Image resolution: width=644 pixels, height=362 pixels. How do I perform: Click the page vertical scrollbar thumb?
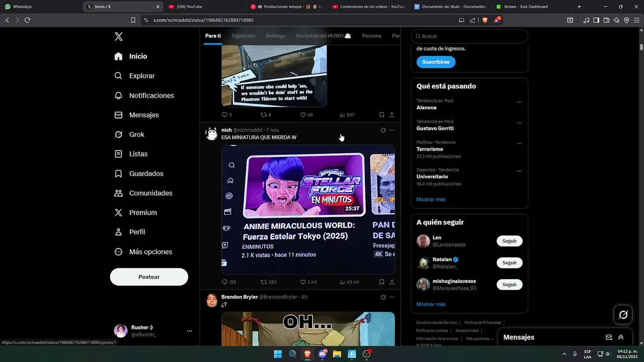click(641, 47)
